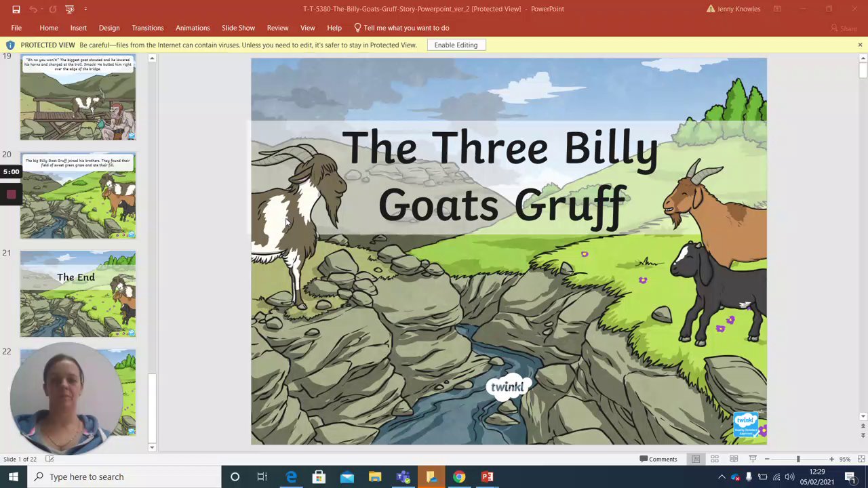
Task: Open Task View on taskbar
Action: (x=262, y=476)
